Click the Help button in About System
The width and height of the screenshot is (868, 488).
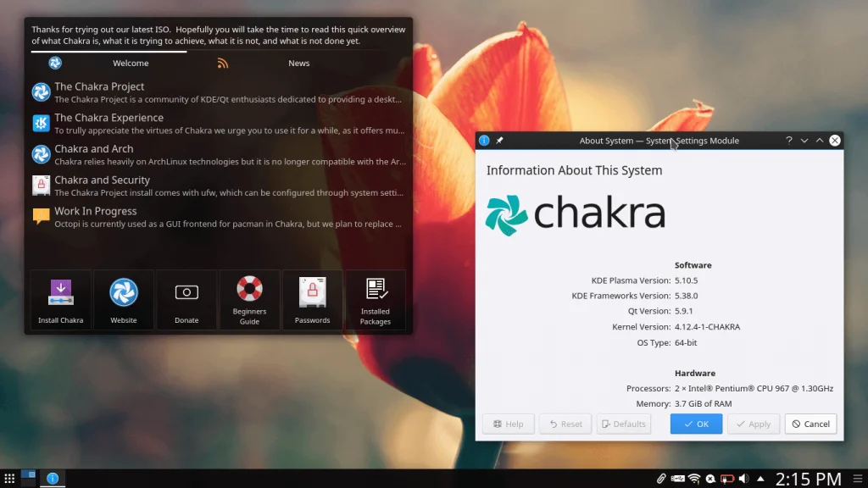point(509,424)
